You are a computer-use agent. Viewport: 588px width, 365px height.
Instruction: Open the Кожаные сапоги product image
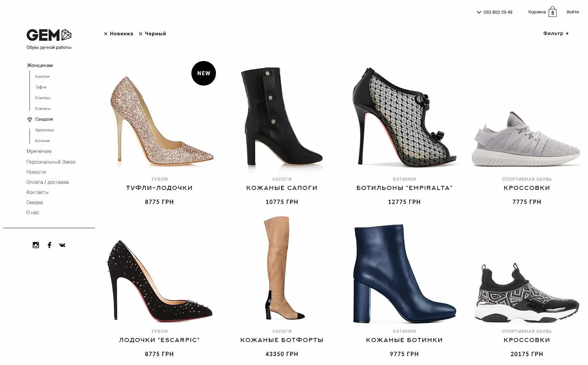click(282, 116)
